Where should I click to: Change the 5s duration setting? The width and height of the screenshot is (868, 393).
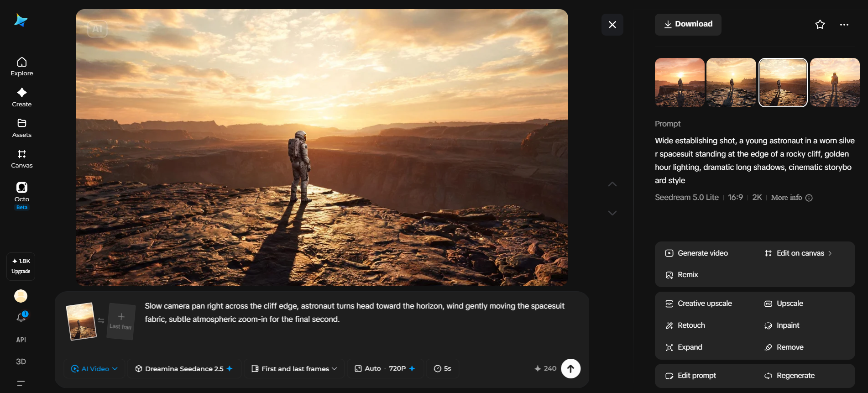click(443, 369)
